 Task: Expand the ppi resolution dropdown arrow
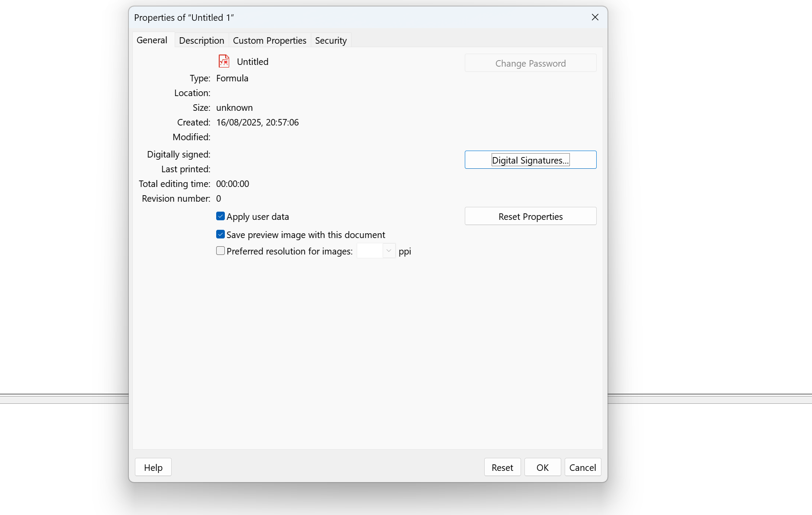pos(389,251)
